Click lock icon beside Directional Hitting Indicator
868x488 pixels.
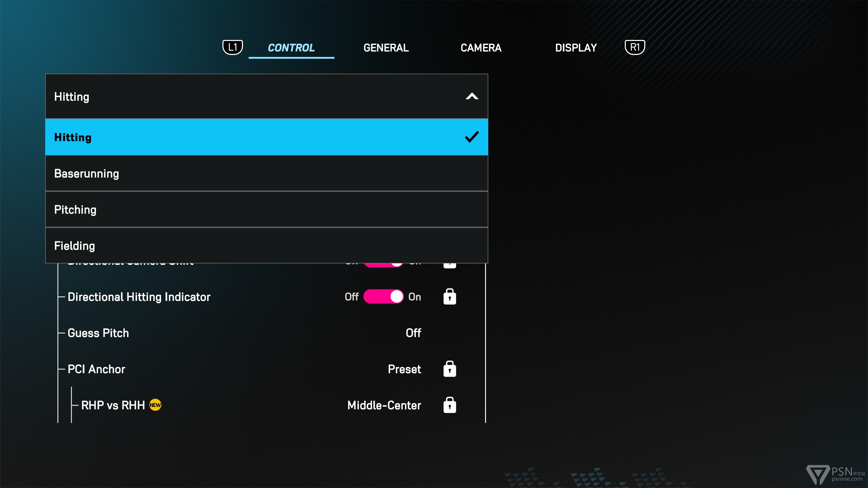pyautogui.click(x=450, y=297)
